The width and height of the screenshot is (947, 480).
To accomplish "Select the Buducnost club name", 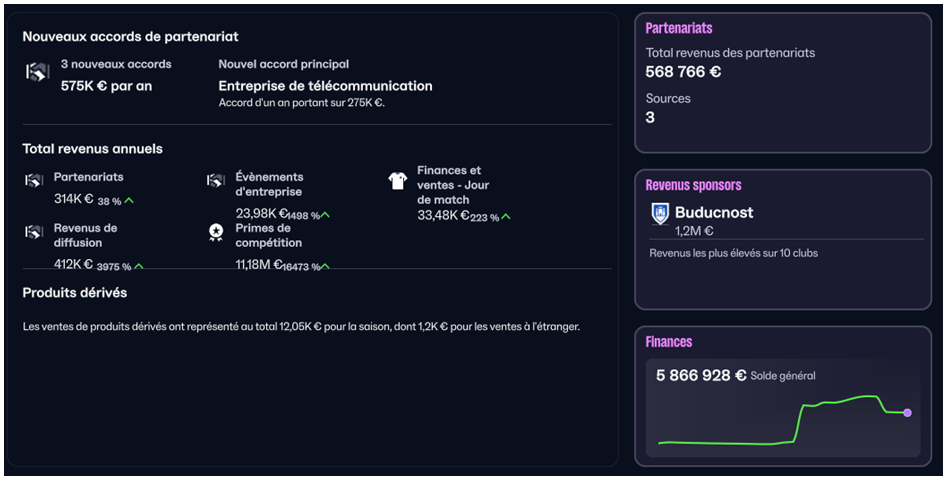I will tap(714, 212).
